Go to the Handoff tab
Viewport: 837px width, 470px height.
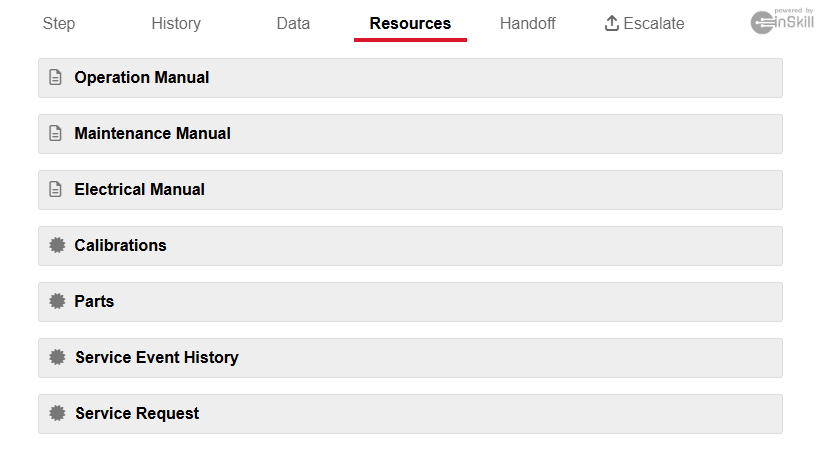click(528, 24)
